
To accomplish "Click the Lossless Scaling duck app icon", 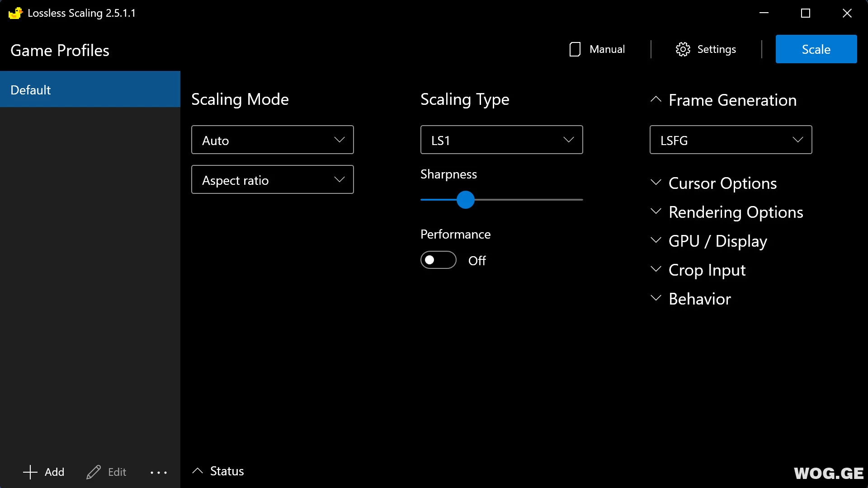I will 15,13.
